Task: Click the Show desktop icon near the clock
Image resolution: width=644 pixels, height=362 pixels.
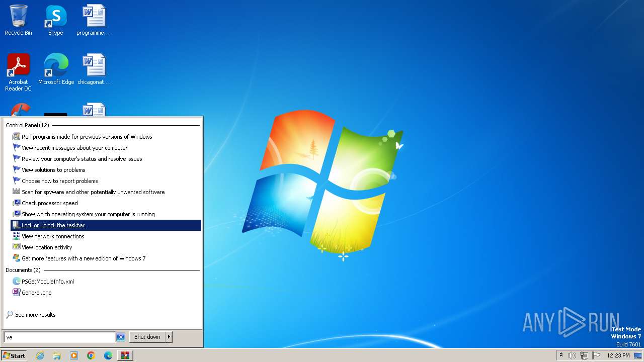Action: click(638, 355)
